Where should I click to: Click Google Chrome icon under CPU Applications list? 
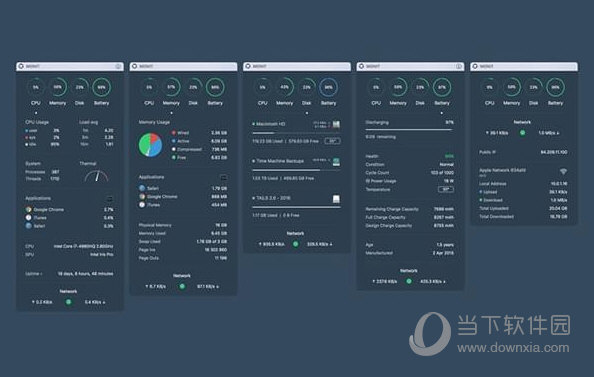(28, 210)
